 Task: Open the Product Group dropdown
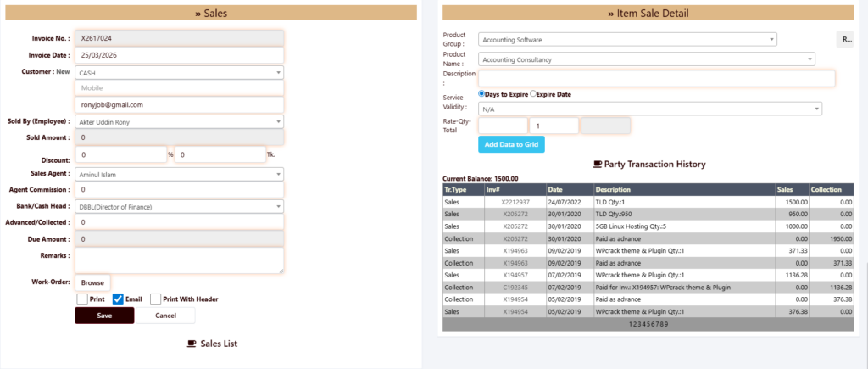[627, 39]
